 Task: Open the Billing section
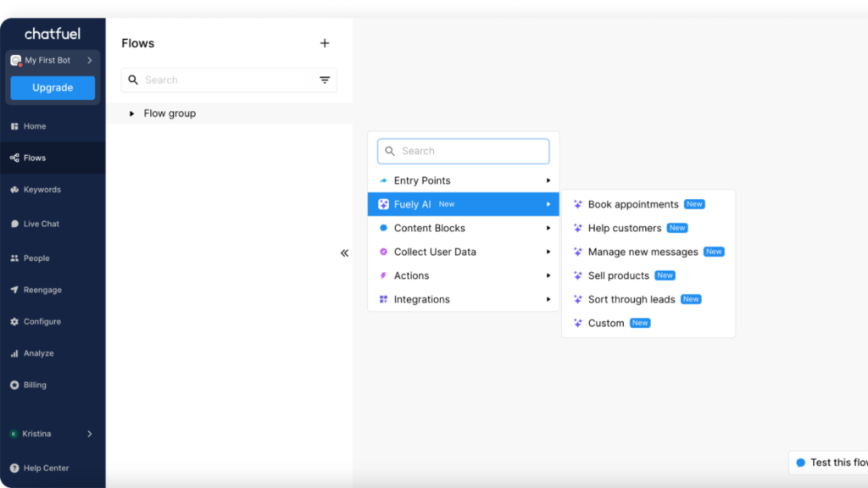53,385
